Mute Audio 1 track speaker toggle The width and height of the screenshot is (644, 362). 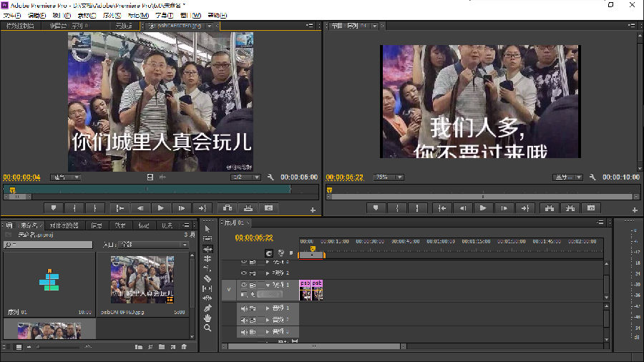243,308
